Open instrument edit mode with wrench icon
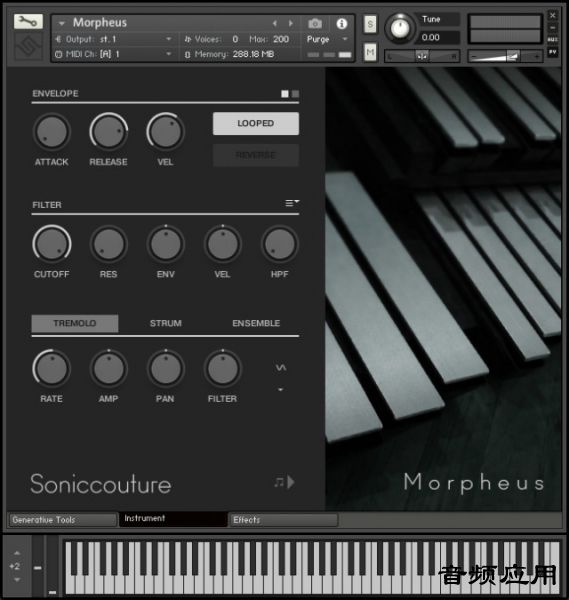Screen dimensions: 569x600 (x=28, y=22)
